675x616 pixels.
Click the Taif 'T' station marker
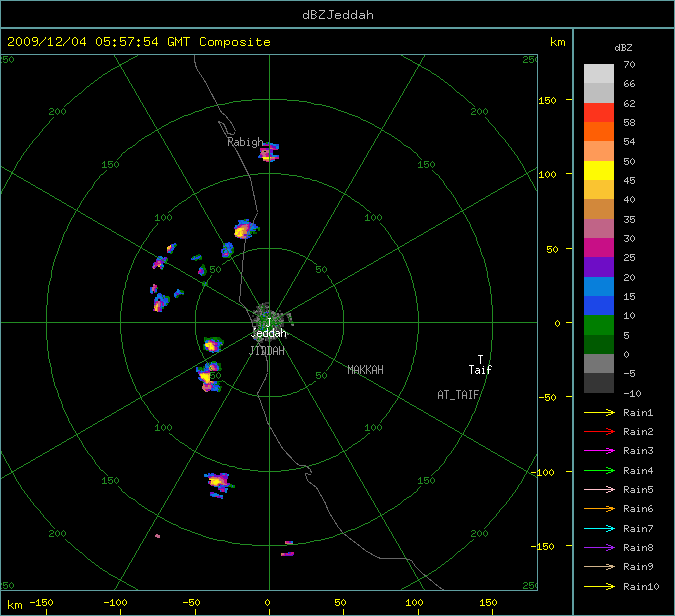coord(480,359)
